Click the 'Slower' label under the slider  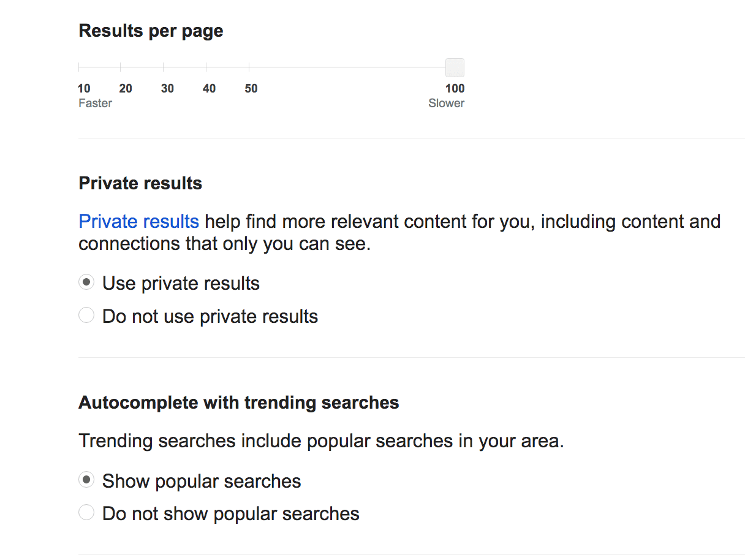coord(446,103)
